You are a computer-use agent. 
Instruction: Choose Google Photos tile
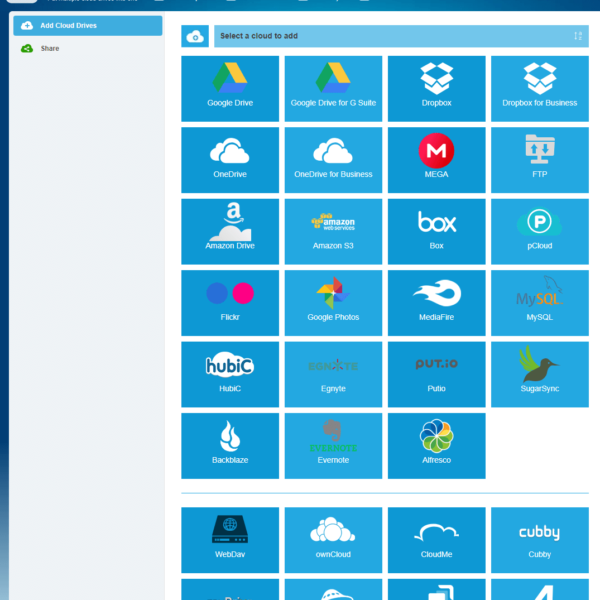coord(333,303)
